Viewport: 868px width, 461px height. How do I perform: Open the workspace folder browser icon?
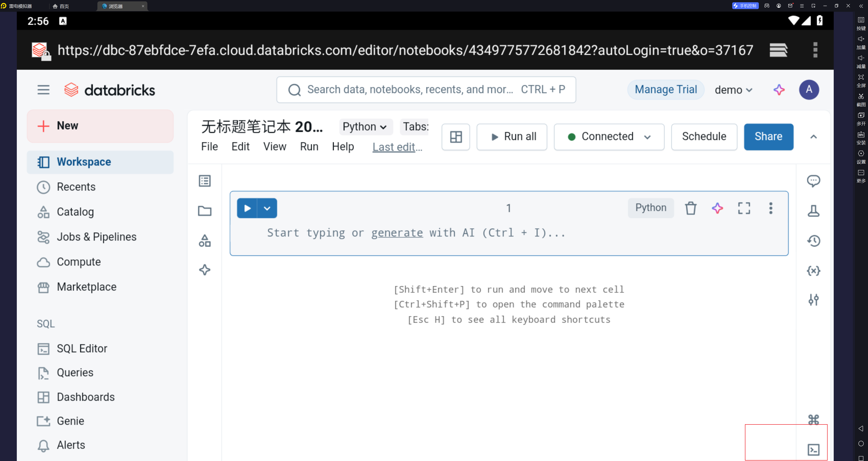pos(205,211)
